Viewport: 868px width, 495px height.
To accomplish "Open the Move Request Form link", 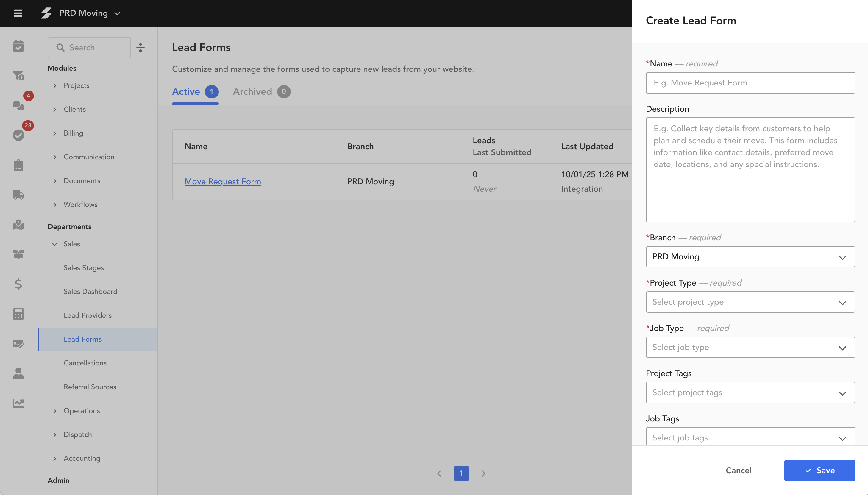I will click(x=223, y=182).
